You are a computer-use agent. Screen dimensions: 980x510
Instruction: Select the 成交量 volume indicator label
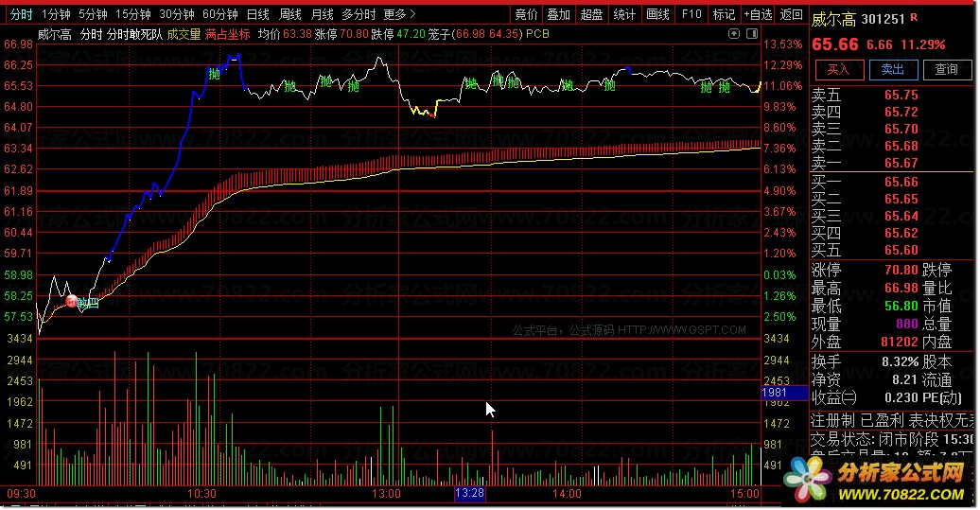tap(184, 34)
